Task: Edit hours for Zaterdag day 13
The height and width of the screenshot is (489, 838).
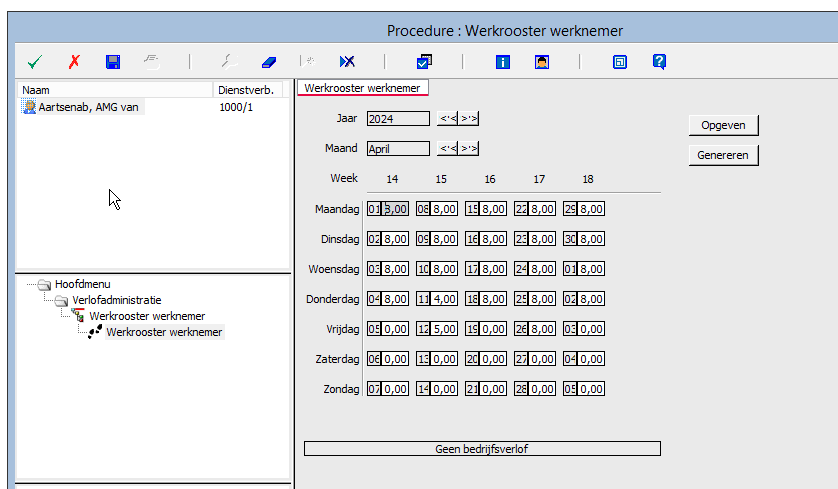Action: [x=444, y=359]
